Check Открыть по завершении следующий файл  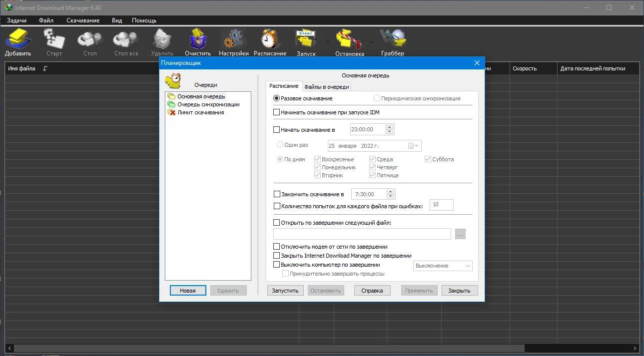pos(277,223)
